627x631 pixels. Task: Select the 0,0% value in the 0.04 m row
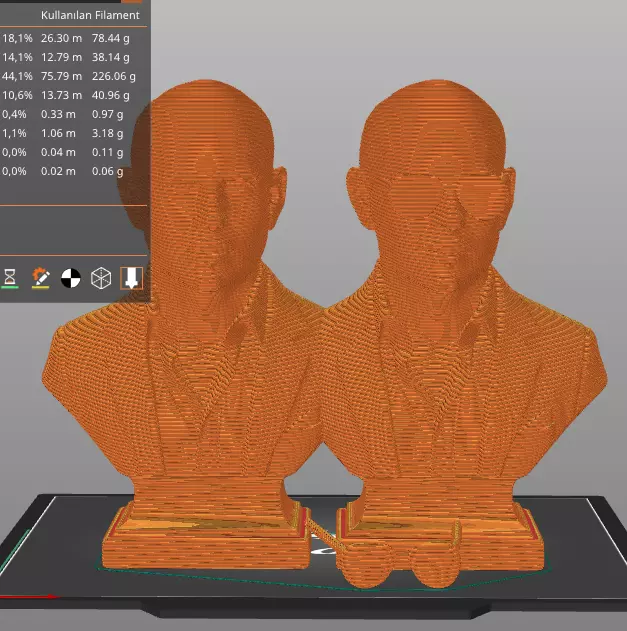point(14,152)
